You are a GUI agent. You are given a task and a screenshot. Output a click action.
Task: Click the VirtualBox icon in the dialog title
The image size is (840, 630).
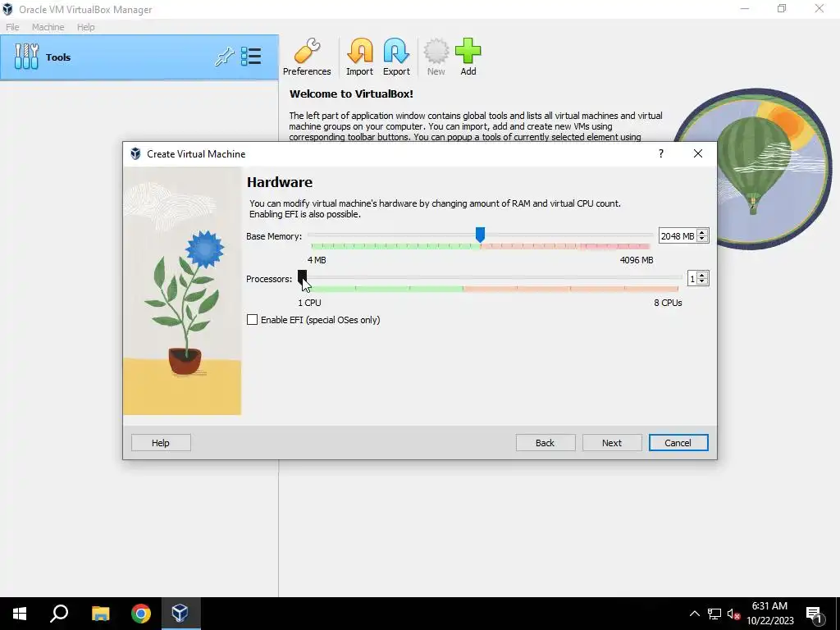tap(135, 154)
